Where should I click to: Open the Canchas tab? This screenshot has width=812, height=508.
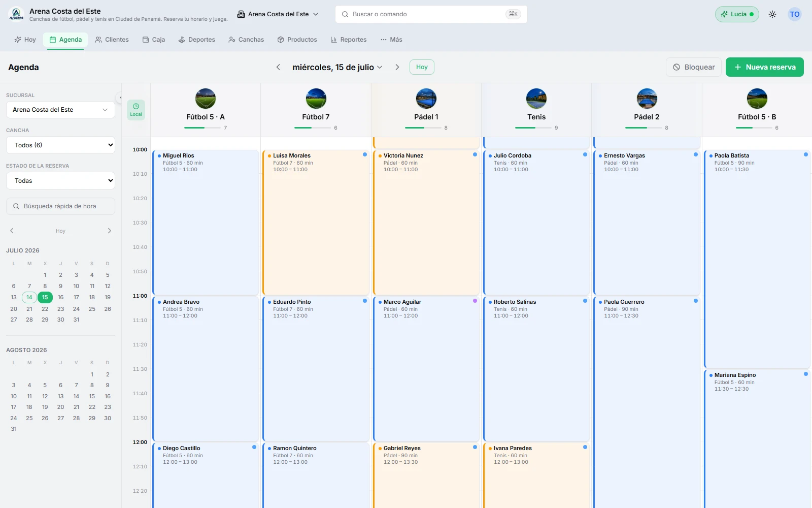tap(246, 40)
